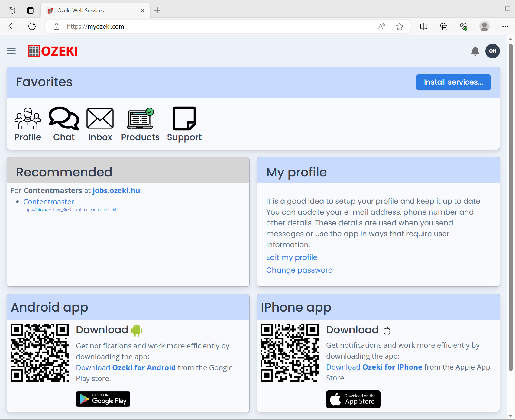The height and width of the screenshot is (420, 515).
Task: Close the Ozeki Web Services tab
Action: (x=142, y=11)
